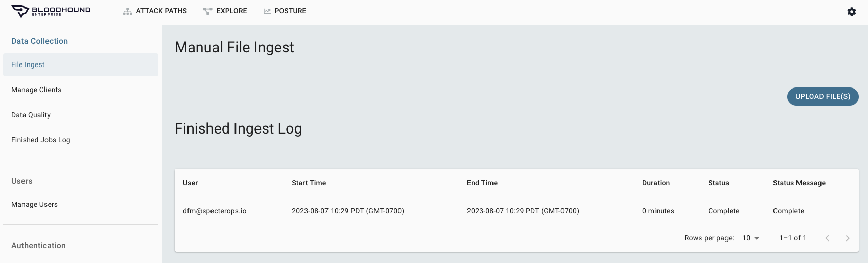The image size is (868, 263).
Task: Click the Start Time column header
Action: pyautogui.click(x=309, y=183)
